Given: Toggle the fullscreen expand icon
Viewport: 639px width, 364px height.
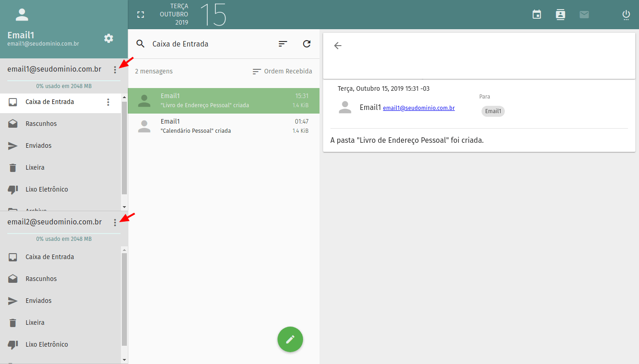Looking at the screenshot, I should 141,15.
